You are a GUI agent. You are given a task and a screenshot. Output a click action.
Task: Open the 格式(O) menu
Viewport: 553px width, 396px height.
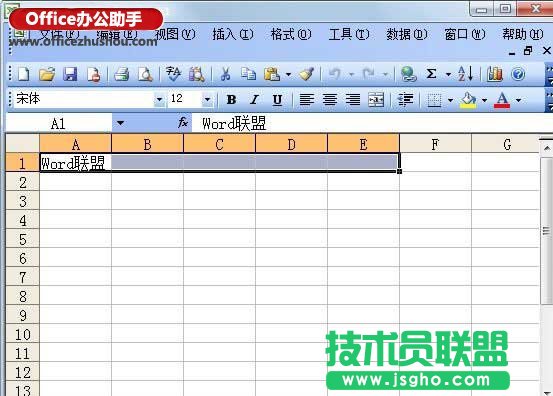(x=291, y=34)
